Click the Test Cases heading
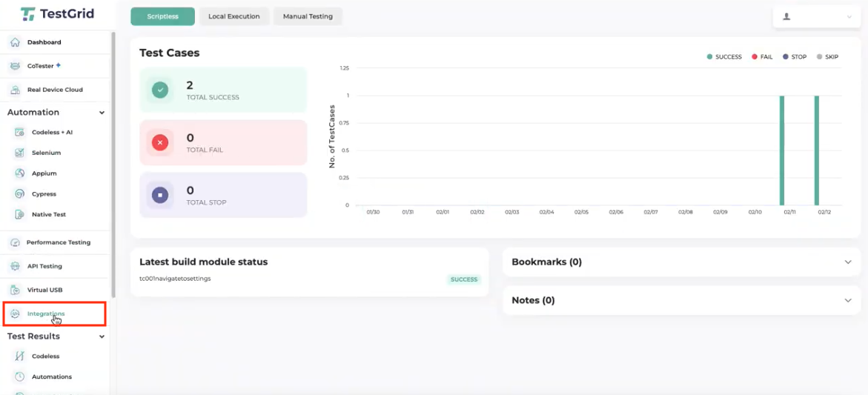 tap(170, 53)
